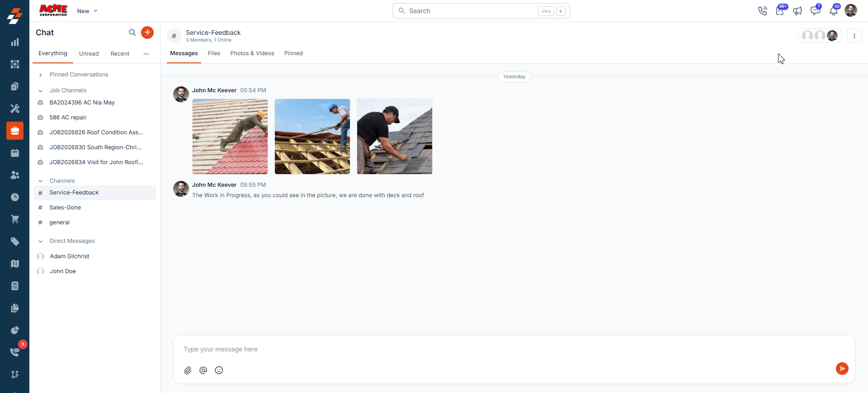Open the Photos & Videos tab

pyautogui.click(x=252, y=53)
